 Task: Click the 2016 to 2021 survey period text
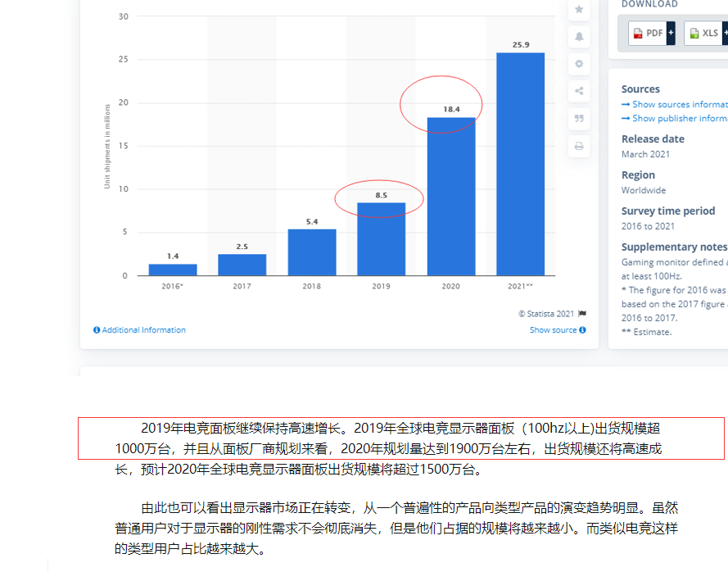pyautogui.click(x=648, y=226)
